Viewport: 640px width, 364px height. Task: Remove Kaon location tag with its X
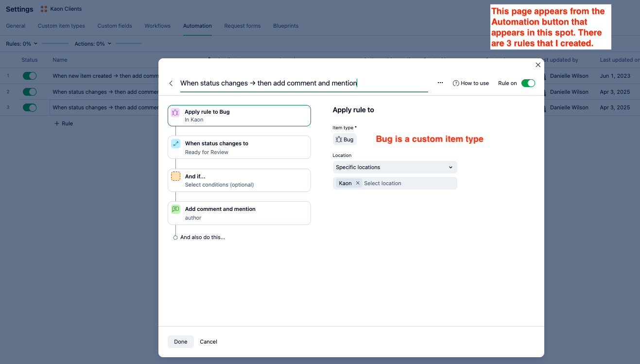358,183
